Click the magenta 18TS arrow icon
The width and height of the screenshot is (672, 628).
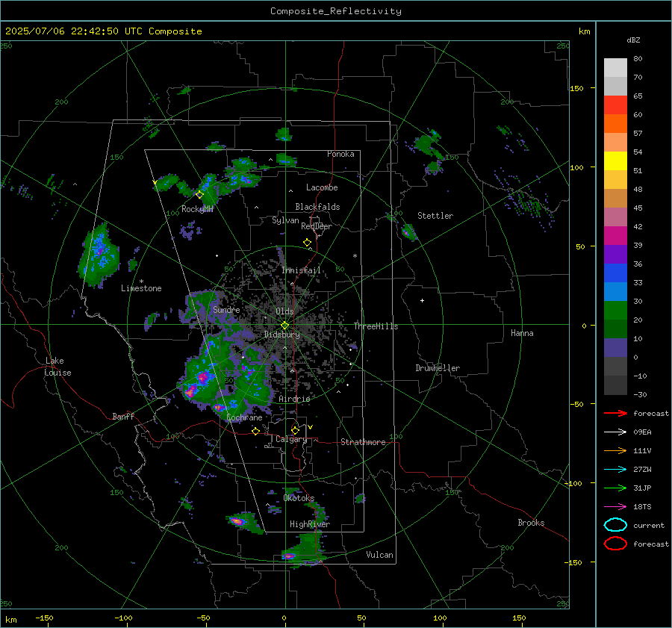[615, 507]
